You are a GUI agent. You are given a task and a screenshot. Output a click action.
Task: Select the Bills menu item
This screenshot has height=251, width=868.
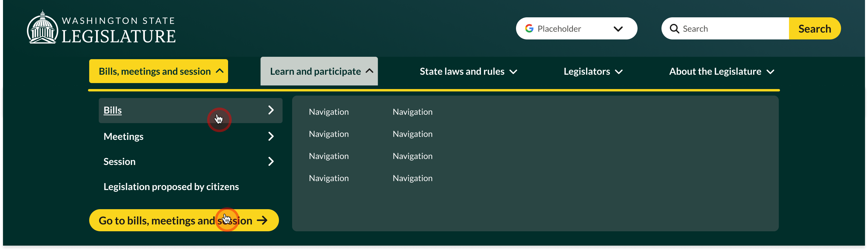click(113, 110)
